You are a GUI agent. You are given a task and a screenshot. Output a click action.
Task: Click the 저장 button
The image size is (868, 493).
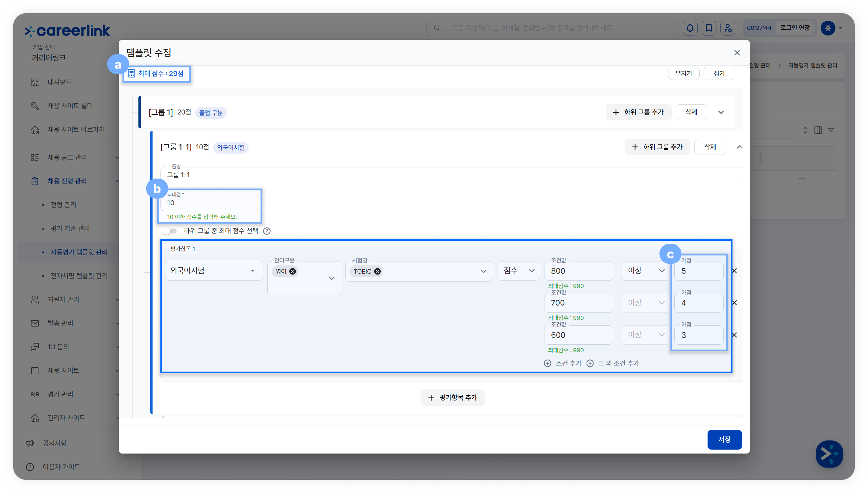point(724,439)
